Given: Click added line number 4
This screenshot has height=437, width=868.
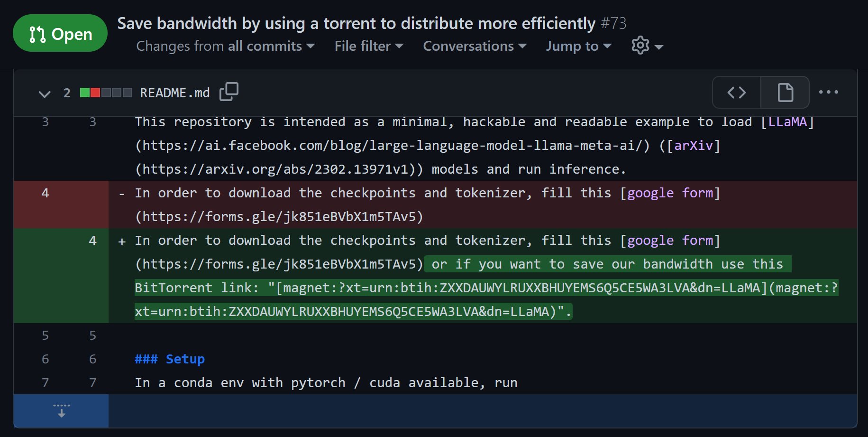Looking at the screenshot, I should [x=92, y=241].
